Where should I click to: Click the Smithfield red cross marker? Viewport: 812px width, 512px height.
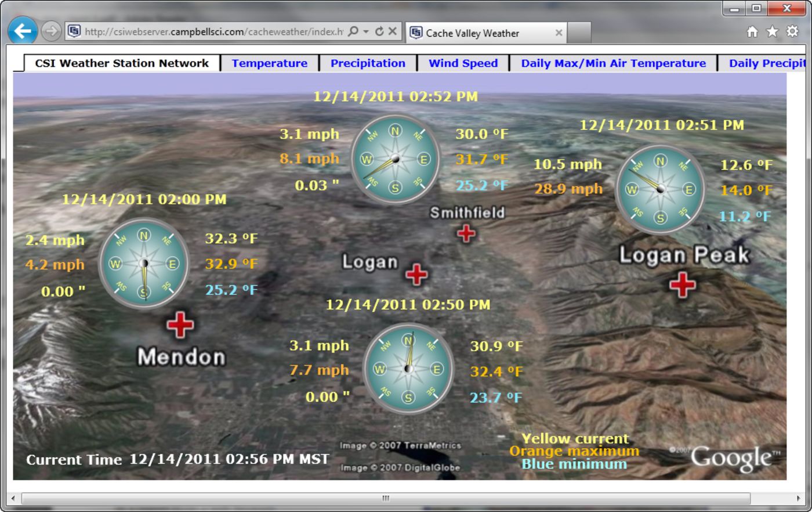point(466,233)
